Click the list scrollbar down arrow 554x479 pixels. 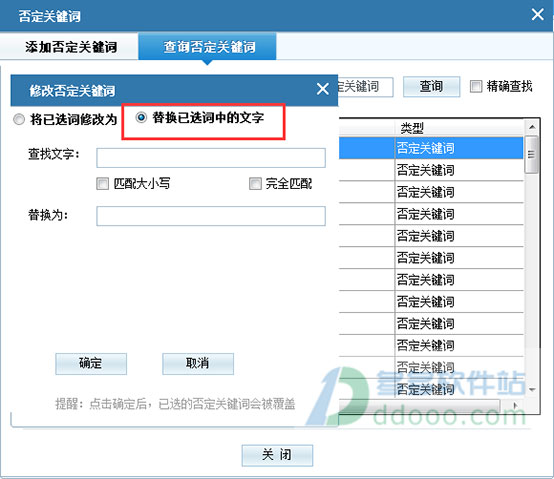532,390
